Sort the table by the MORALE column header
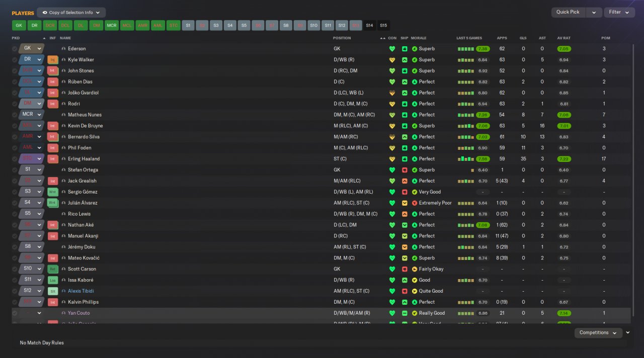Image resolution: width=644 pixels, height=358 pixels. tap(419, 38)
